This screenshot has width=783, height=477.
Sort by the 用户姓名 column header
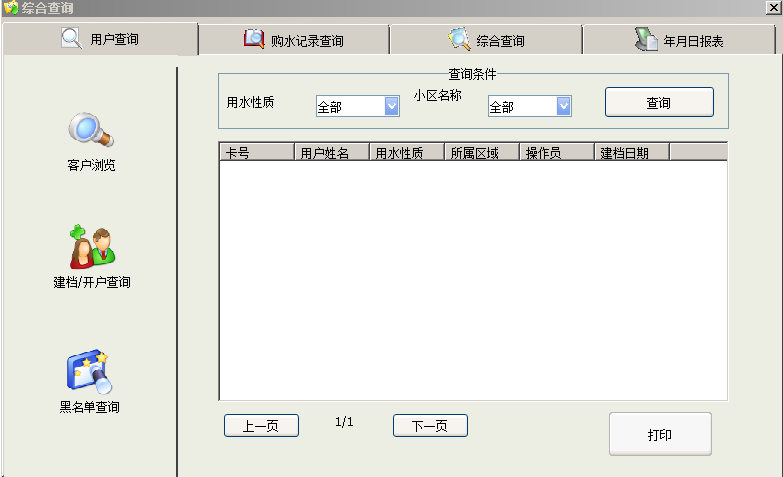click(332, 152)
